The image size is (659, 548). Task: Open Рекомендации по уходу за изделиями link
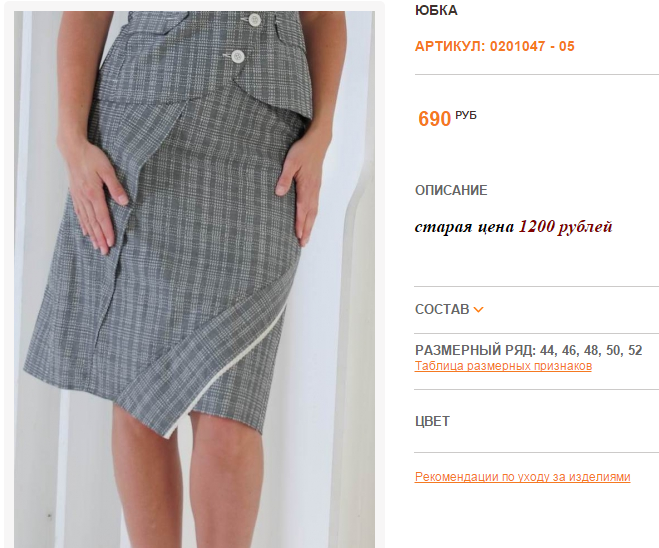522,477
